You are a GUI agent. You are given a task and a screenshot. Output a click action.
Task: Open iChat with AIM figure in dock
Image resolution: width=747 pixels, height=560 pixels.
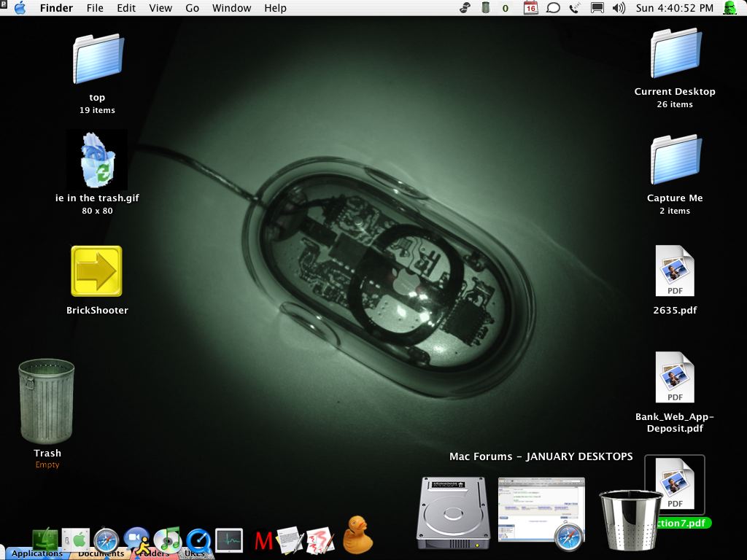[x=137, y=540]
